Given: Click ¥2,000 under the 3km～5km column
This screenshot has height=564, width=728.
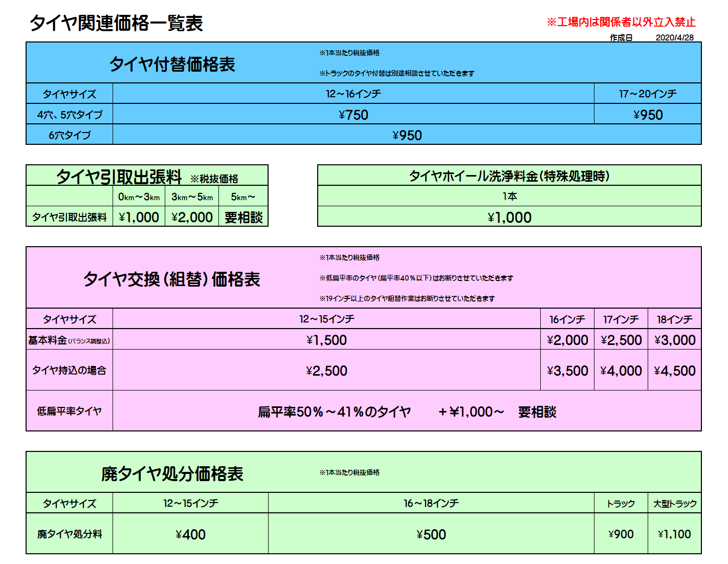Looking at the screenshot, I should point(192,217).
